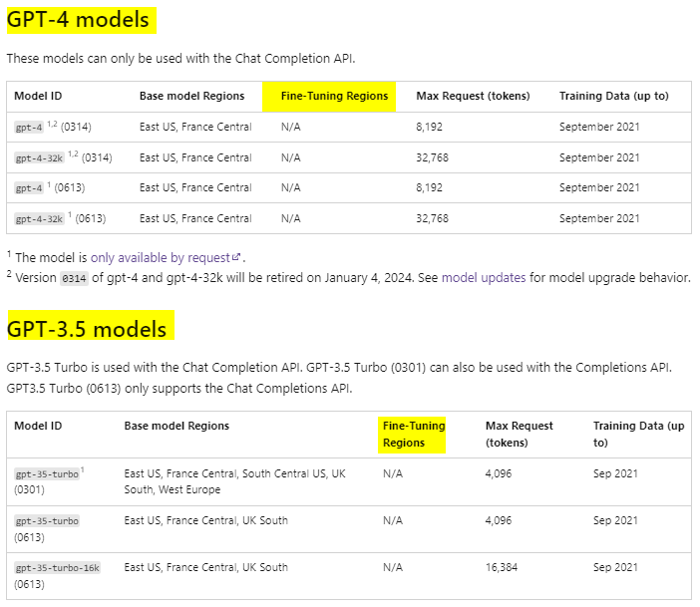Screen dimensions: 700x607
Task: Click the 32,768 value in gpt-4-32k (0613) row
Action: click(x=432, y=218)
